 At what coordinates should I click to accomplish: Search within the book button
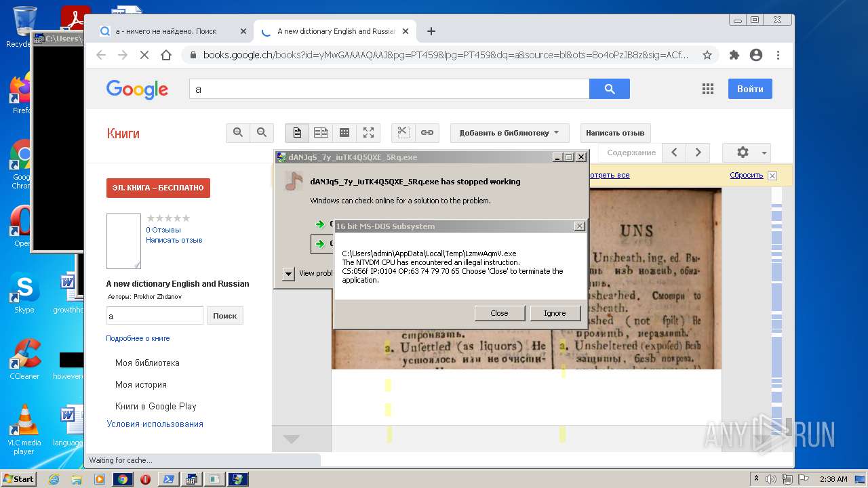(225, 316)
